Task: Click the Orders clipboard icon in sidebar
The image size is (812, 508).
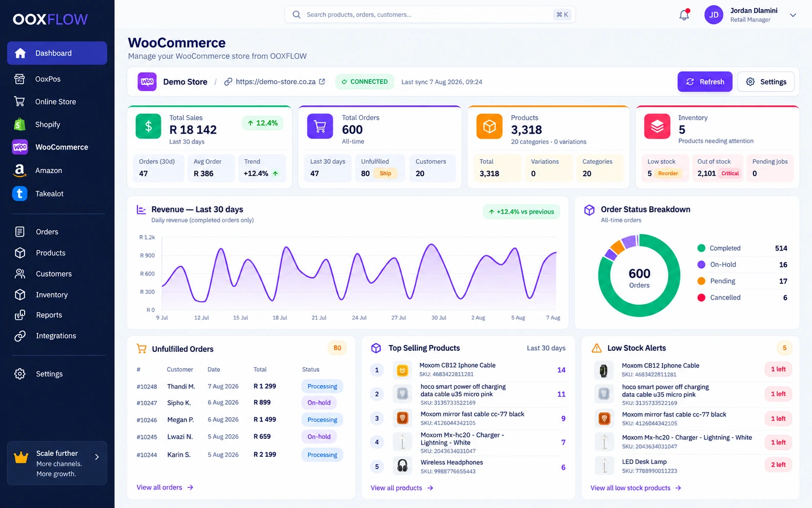Action: [20, 231]
